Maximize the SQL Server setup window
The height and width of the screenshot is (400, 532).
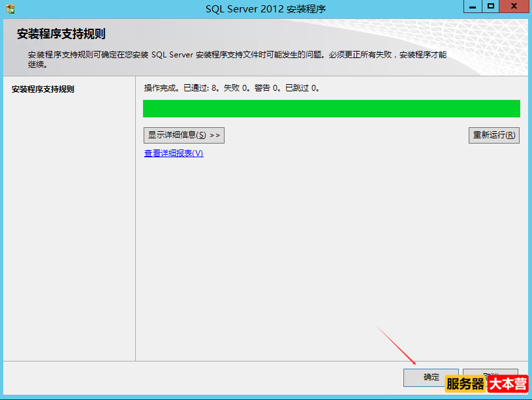click(x=491, y=7)
